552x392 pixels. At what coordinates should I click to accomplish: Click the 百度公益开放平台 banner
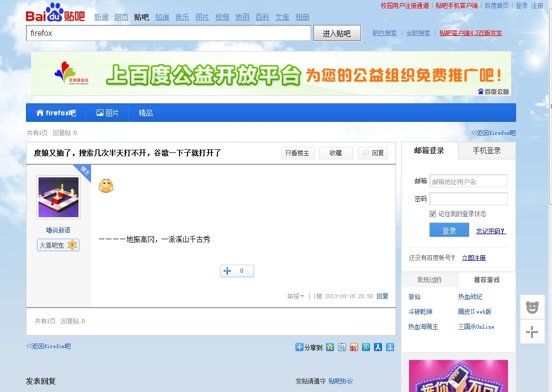pos(270,73)
